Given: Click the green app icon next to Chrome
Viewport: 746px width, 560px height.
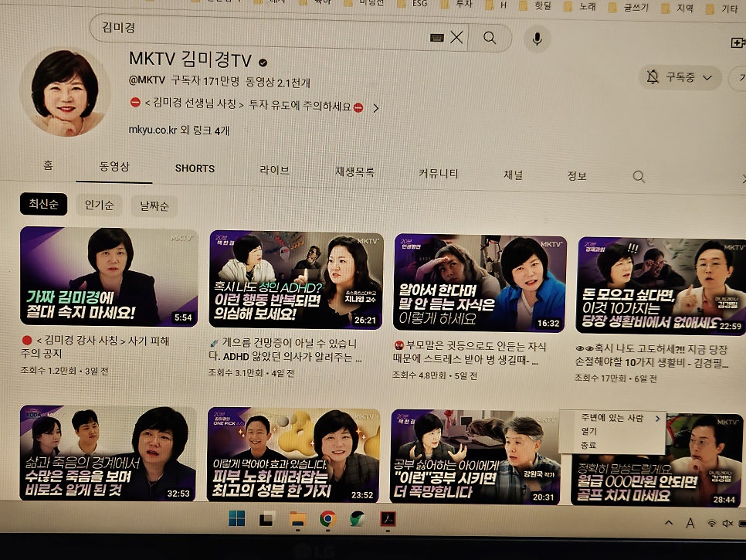Looking at the screenshot, I should point(358,519).
